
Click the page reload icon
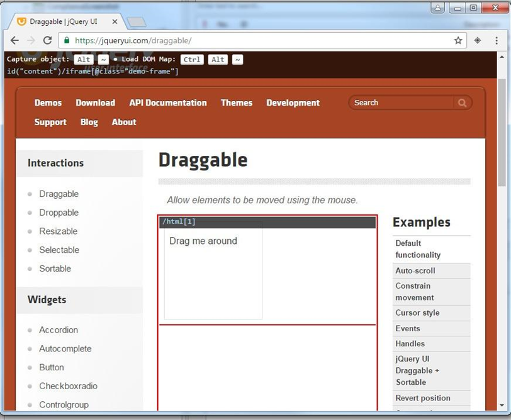[x=47, y=40]
